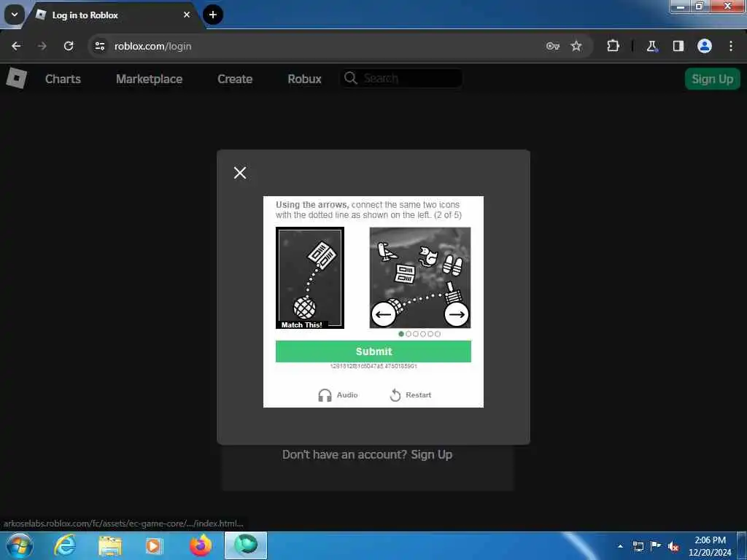Click the Roblox logo icon

[x=16, y=78]
